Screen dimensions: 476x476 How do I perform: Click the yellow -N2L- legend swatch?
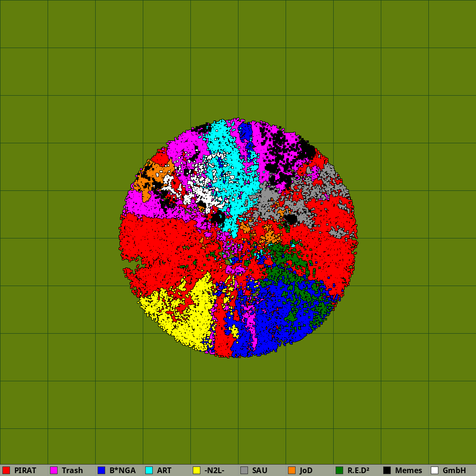coord(197,470)
